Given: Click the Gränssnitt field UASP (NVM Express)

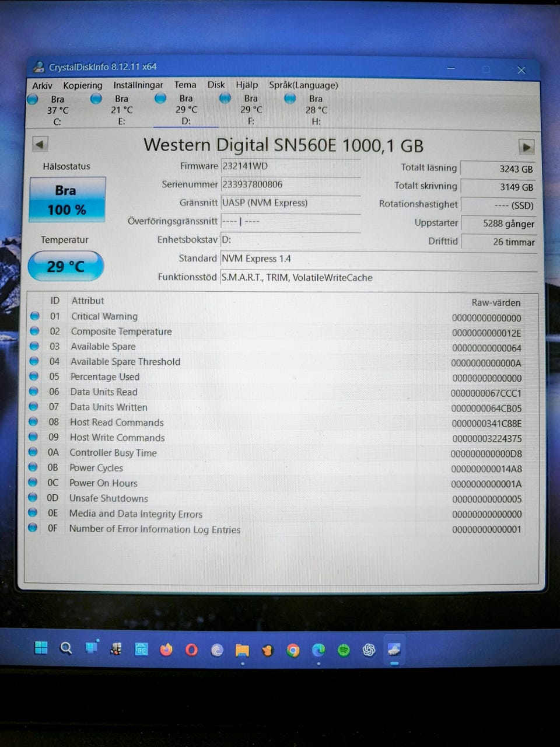Looking at the screenshot, I should (x=290, y=203).
